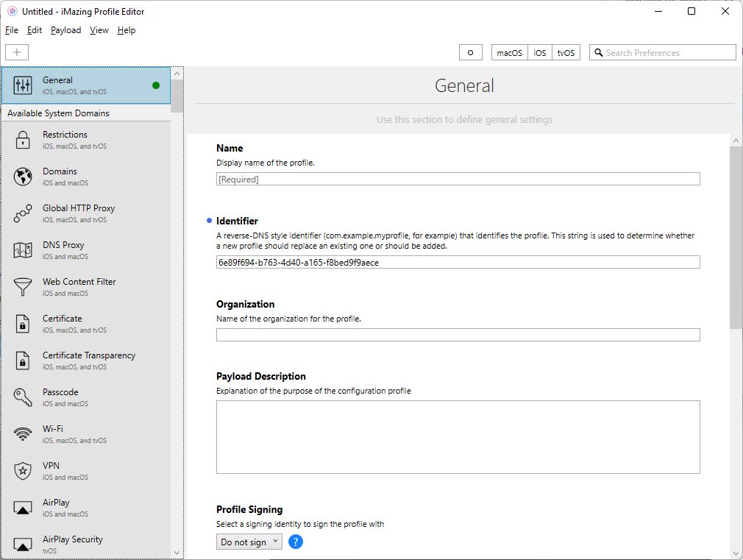Screen dimensions: 743x560
Task: Click the search magnifier icon
Action: pyautogui.click(x=599, y=53)
